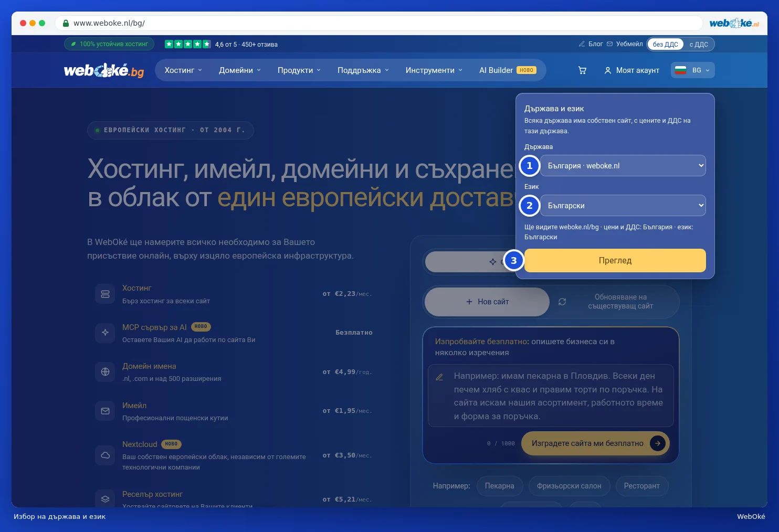Open the Поддръжка menu
This screenshot has height=532, width=779.
(363, 70)
